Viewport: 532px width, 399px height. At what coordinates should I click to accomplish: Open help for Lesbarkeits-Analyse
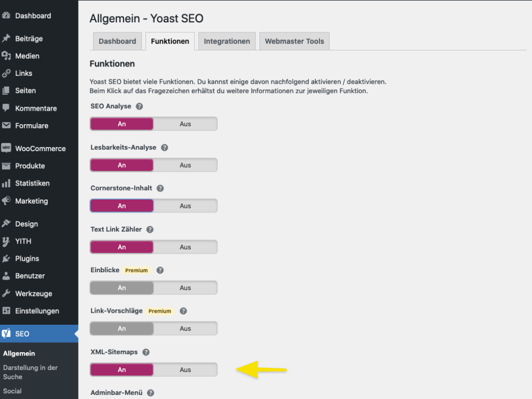165,148
